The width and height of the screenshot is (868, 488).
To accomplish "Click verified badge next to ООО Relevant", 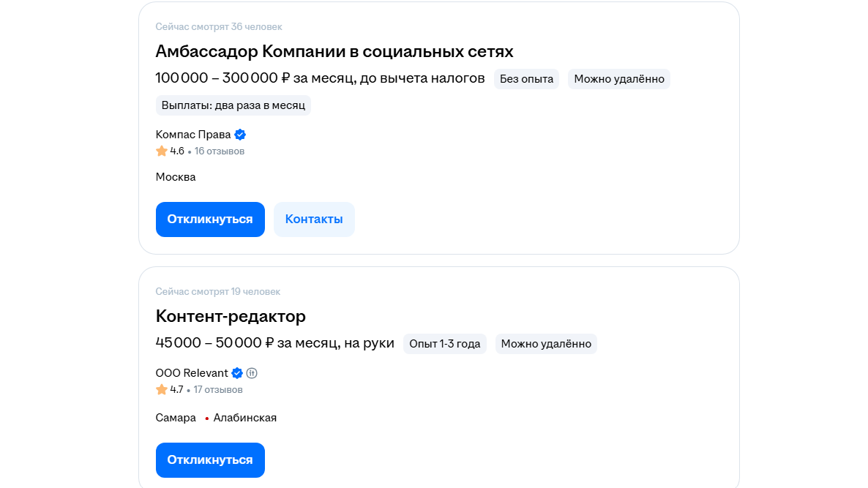I will click(x=237, y=373).
